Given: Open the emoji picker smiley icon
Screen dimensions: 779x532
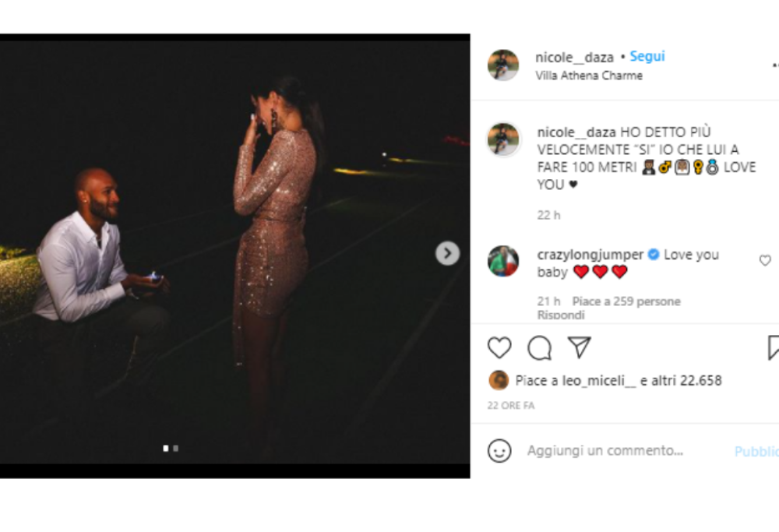Looking at the screenshot, I should [499, 450].
